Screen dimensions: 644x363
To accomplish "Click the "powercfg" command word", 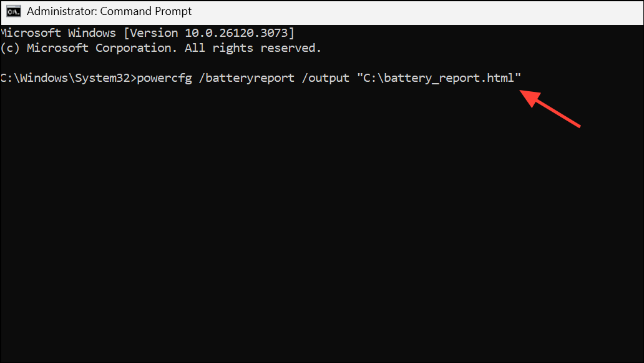I will click(x=164, y=78).
